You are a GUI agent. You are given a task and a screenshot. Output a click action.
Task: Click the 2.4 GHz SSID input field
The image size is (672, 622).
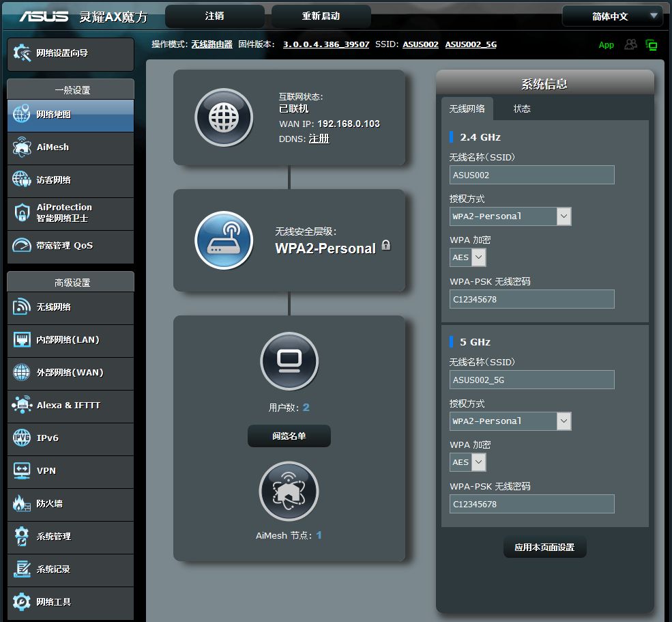pyautogui.click(x=532, y=175)
